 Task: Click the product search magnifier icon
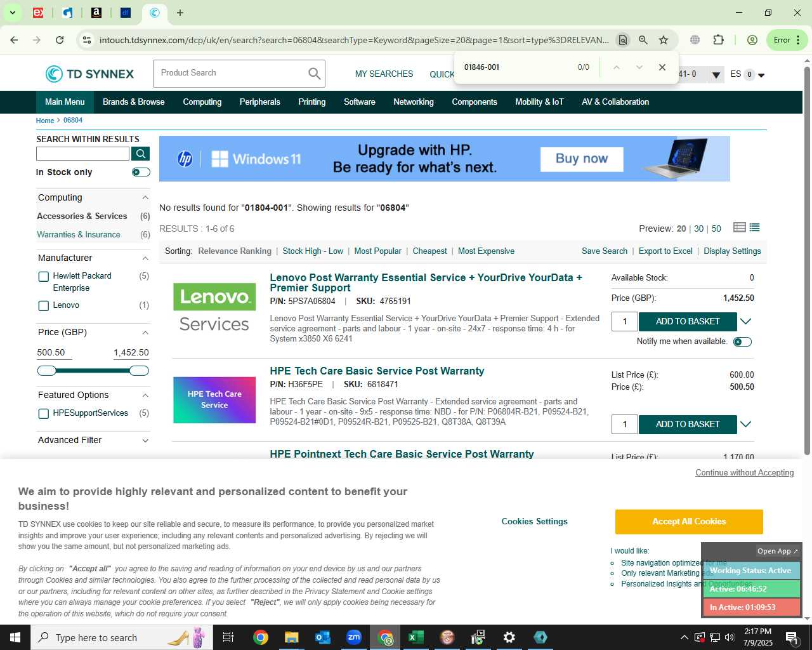click(314, 74)
